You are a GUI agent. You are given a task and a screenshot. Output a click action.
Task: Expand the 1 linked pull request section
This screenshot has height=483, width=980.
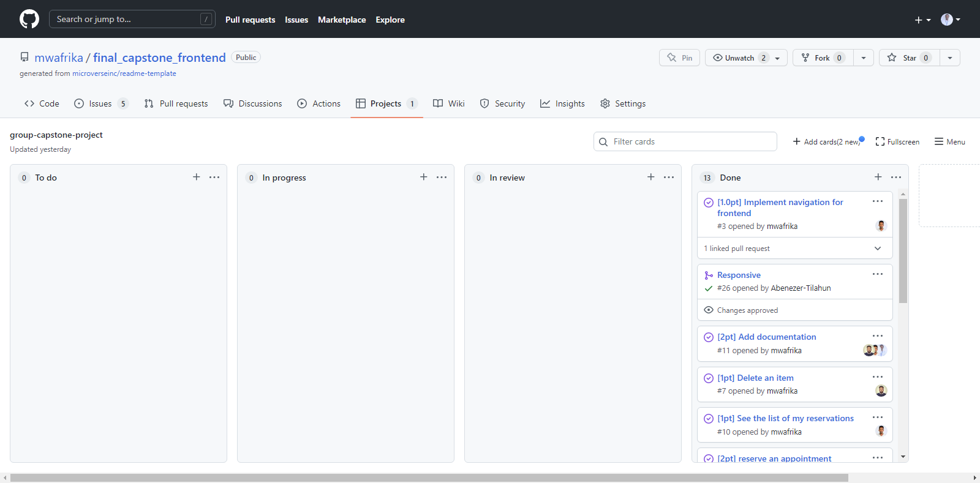(795, 248)
